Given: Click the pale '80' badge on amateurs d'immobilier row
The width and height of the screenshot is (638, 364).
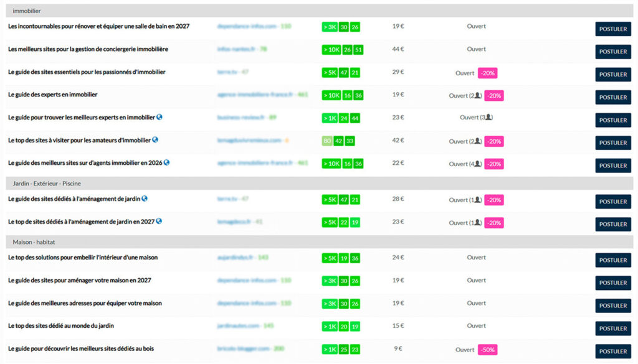Looking at the screenshot, I should (x=327, y=141).
